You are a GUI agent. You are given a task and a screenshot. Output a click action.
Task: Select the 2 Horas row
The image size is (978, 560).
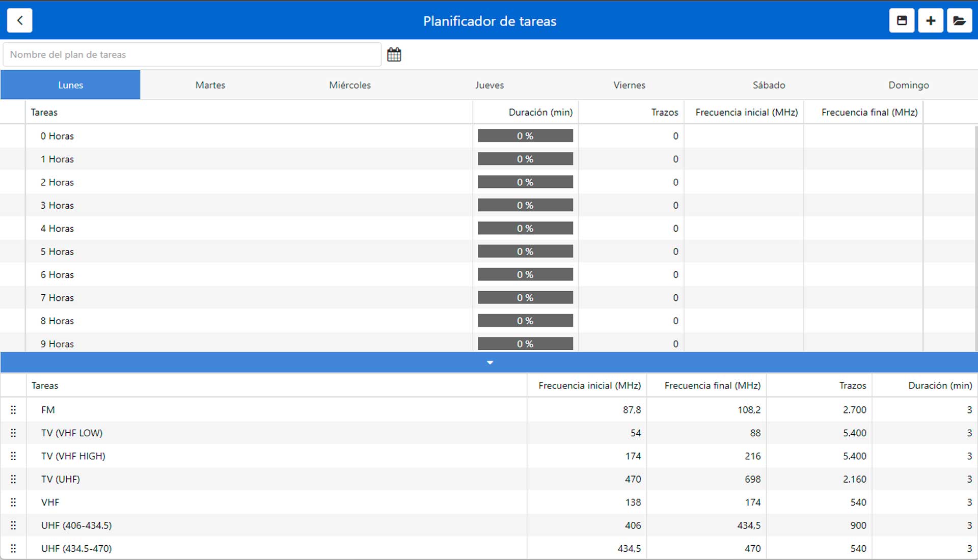pos(487,182)
